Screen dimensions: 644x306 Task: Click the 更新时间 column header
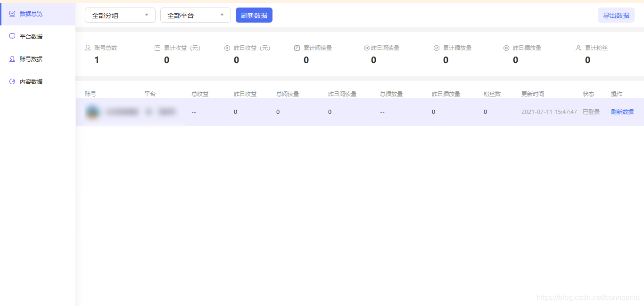[x=533, y=94]
